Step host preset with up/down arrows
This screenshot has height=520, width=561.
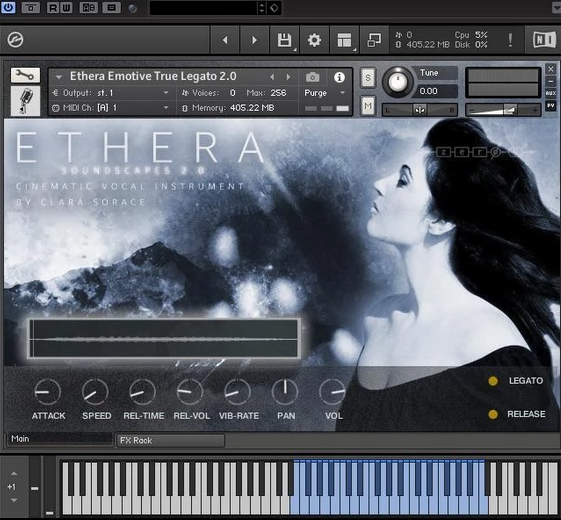[262, 8]
